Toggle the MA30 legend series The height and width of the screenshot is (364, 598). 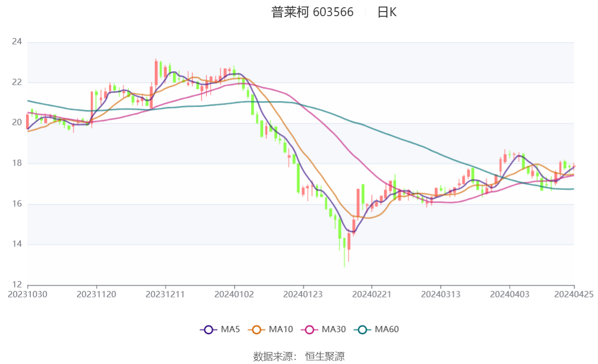(x=323, y=329)
